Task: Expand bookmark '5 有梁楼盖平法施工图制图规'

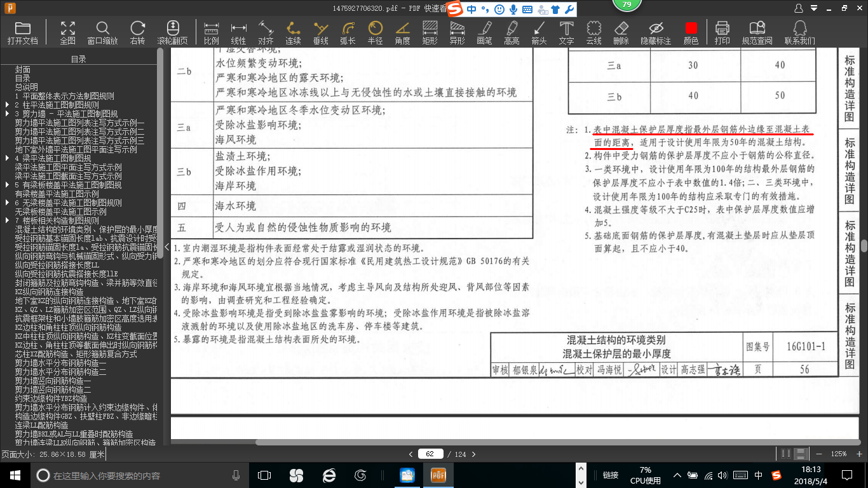Action: [x=8, y=185]
